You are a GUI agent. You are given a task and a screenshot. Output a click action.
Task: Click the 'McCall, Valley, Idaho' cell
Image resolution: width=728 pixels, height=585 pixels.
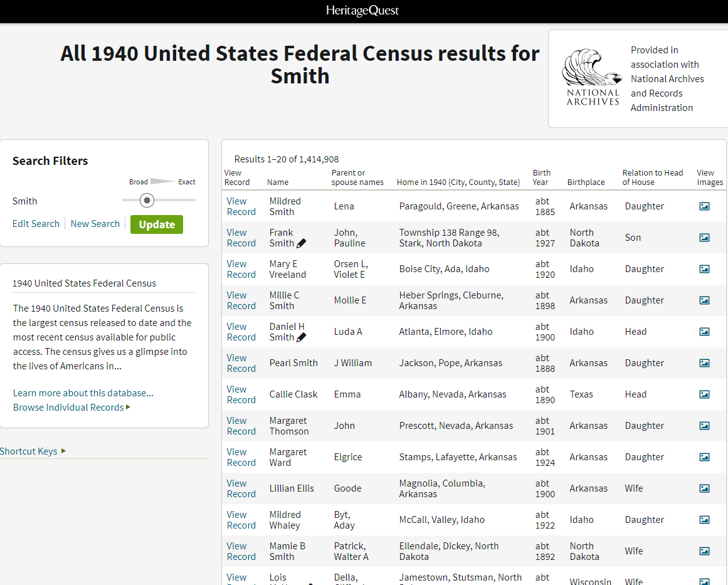441,520
